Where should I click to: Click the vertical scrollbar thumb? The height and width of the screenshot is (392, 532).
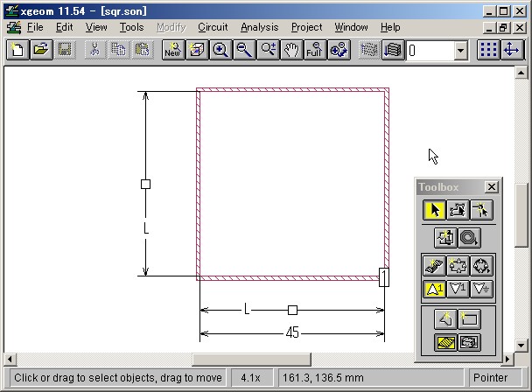click(521, 215)
